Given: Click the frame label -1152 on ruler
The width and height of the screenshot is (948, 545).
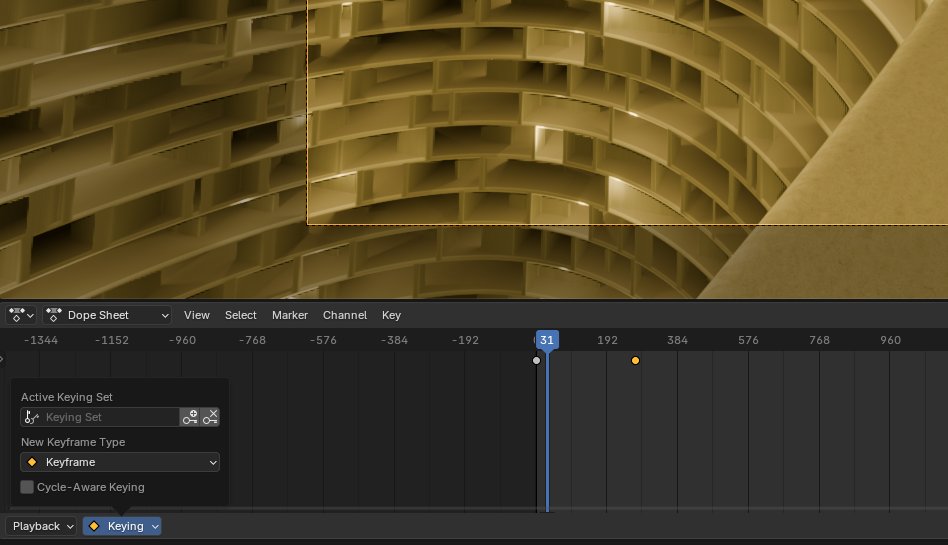Looking at the screenshot, I should pos(111,340).
